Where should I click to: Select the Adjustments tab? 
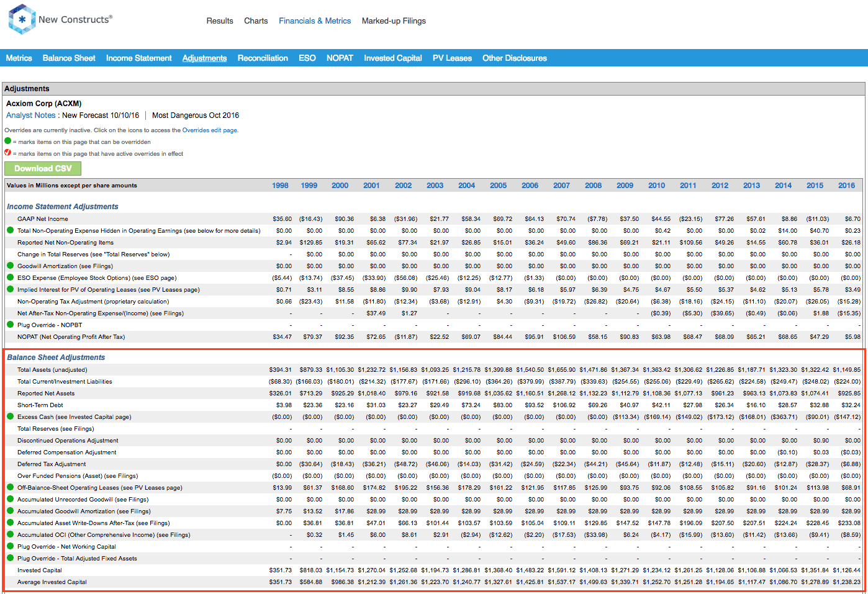pos(204,58)
